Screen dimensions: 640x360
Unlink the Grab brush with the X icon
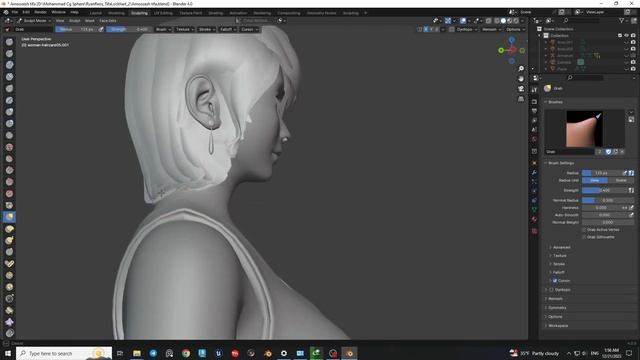tap(622, 151)
